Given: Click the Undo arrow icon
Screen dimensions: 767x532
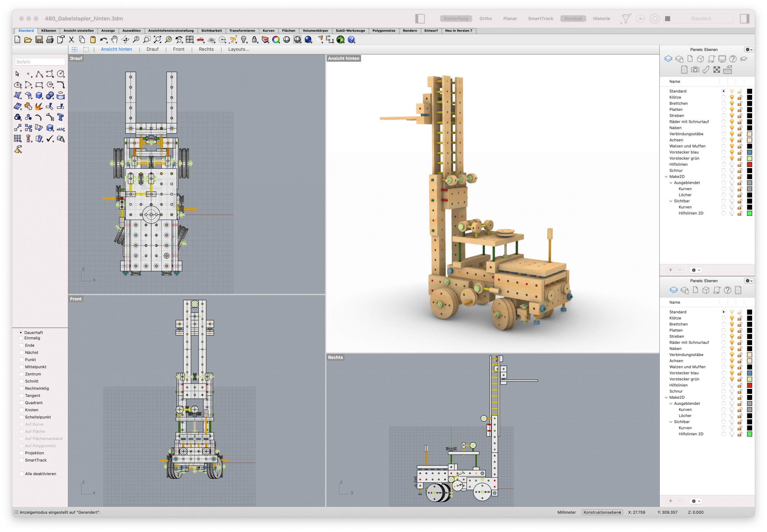Looking at the screenshot, I should [x=103, y=40].
